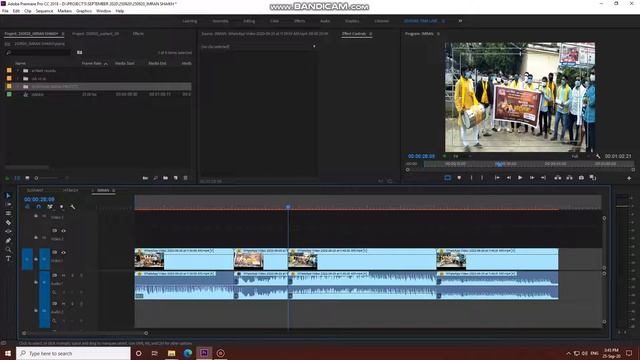Open program monitor zoom level Fit dropdown
Screen dimensions: 640x360
(x=462, y=156)
